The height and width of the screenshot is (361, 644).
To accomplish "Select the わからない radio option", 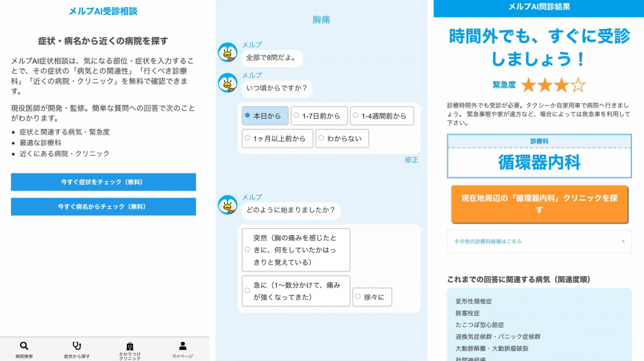I will 342,138.
